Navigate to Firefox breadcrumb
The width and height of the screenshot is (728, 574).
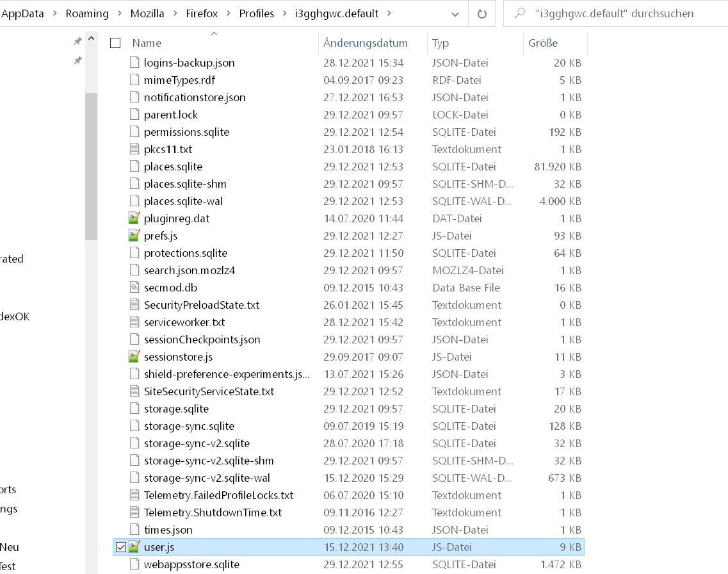(x=202, y=13)
